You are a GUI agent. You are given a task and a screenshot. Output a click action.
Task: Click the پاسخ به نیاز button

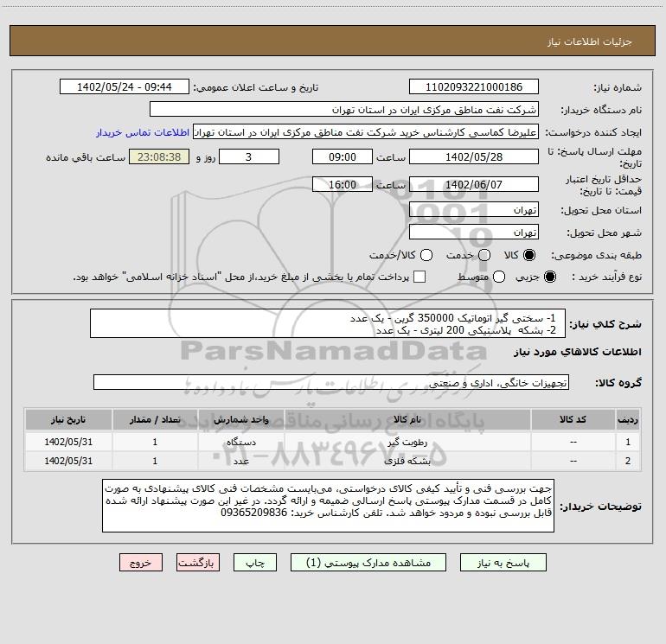click(x=503, y=563)
